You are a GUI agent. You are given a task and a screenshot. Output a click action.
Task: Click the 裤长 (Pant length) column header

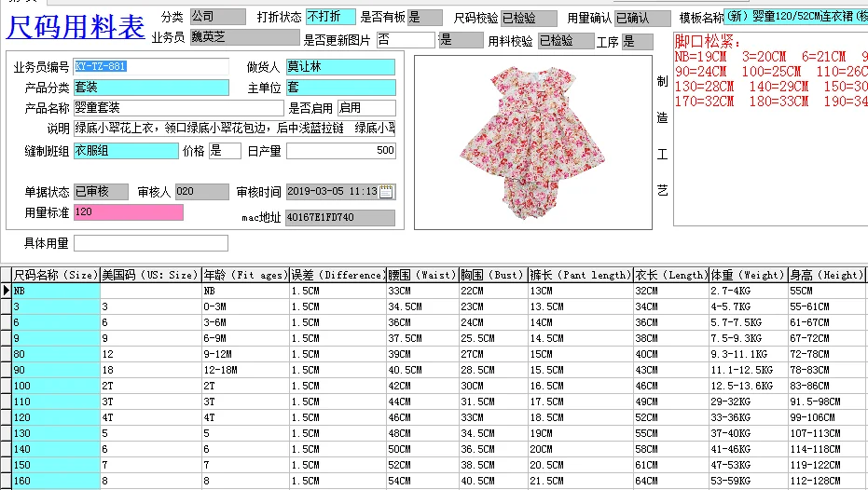tap(581, 275)
